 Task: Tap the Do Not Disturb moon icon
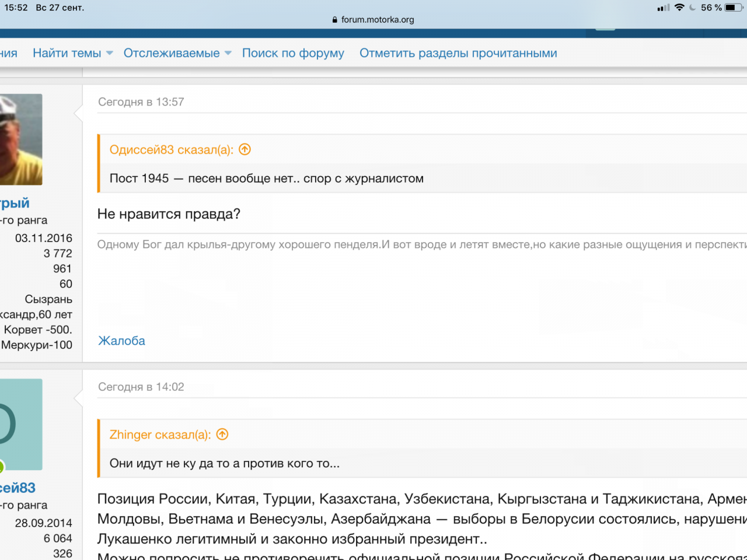pyautogui.click(x=693, y=8)
